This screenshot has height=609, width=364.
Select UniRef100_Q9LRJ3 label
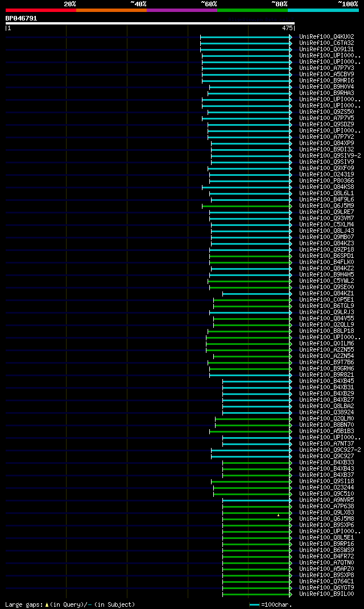326,312
